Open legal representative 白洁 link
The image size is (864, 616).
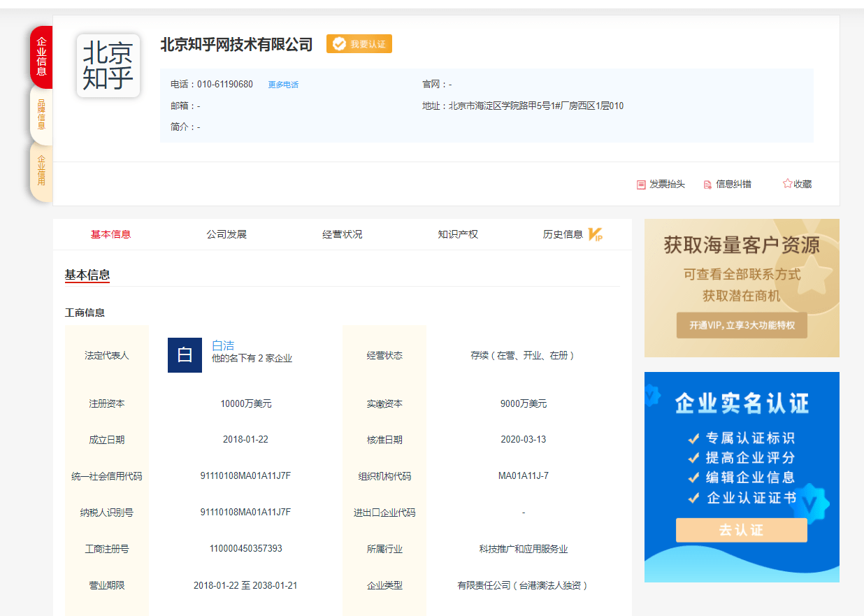click(223, 345)
